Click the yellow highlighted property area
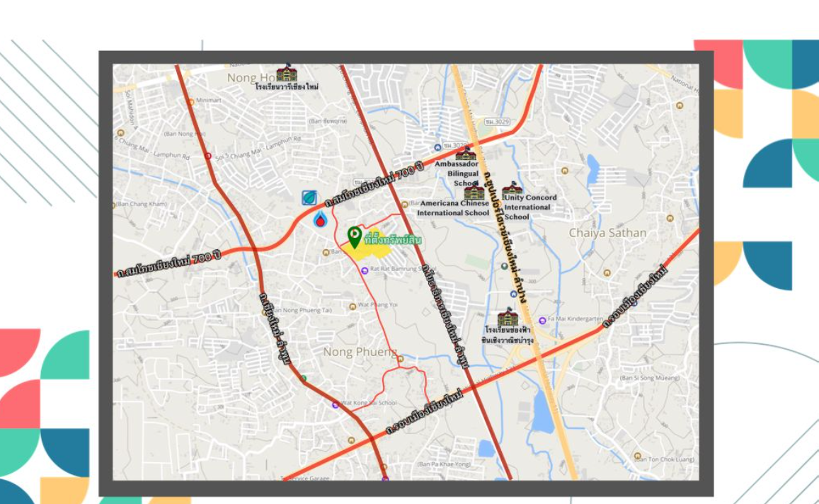Screen dimensions: 819x504 click(370, 250)
